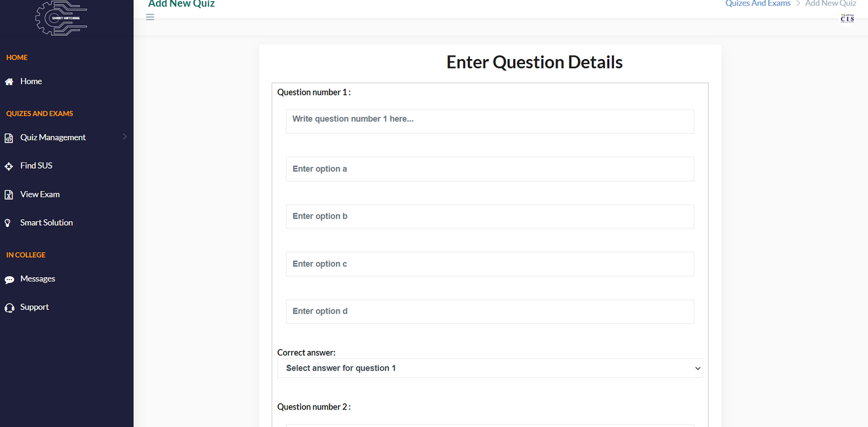Click the Enter option d field
This screenshot has height=427, width=868.
click(x=489, y=311)
